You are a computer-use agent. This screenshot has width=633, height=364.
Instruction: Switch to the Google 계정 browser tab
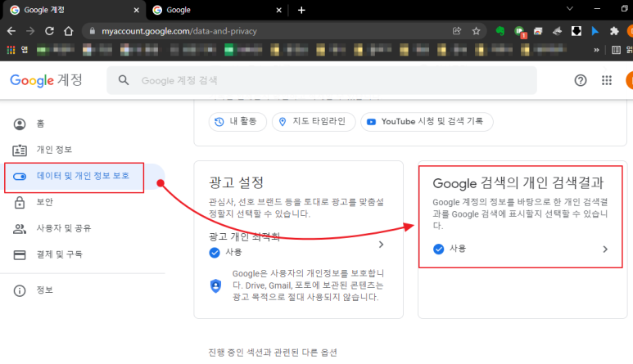click(74, 10)
